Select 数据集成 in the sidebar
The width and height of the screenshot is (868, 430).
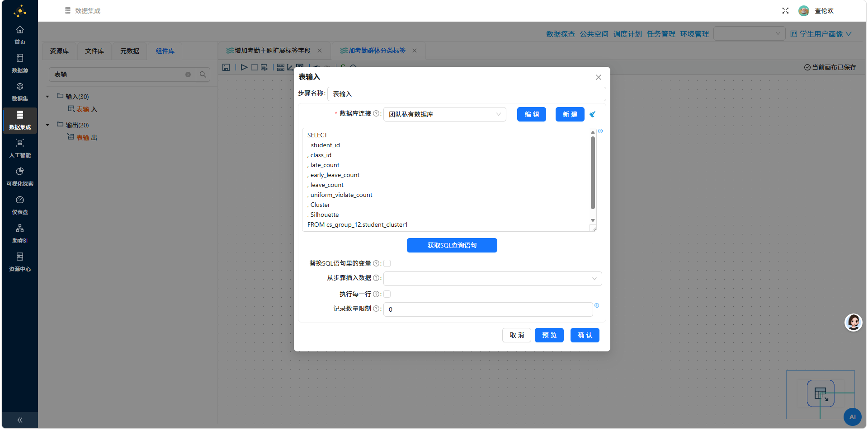point(20,120)
